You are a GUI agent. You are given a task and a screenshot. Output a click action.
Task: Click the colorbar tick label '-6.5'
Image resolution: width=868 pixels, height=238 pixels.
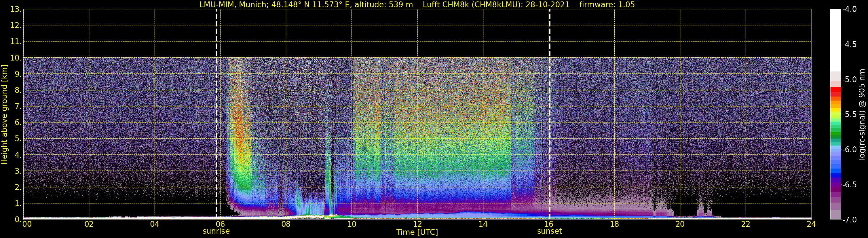849,184
